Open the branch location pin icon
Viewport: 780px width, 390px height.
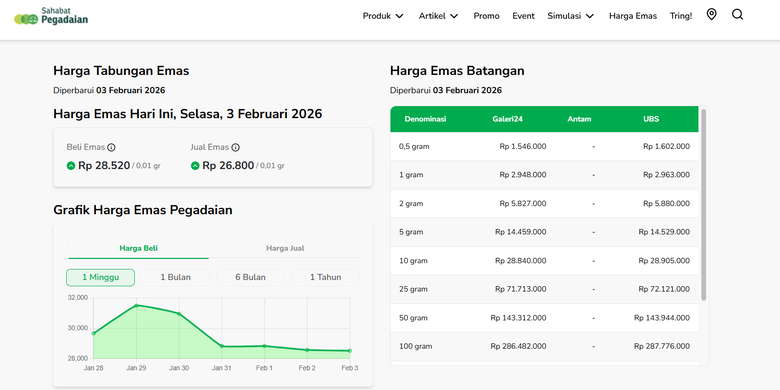pos(711,15)
